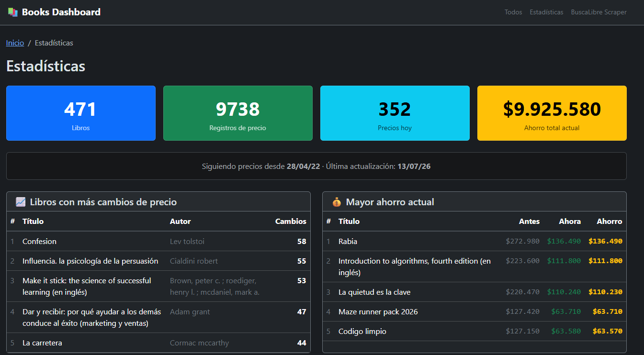Click the Dar y recibir book title

(92, 317)
